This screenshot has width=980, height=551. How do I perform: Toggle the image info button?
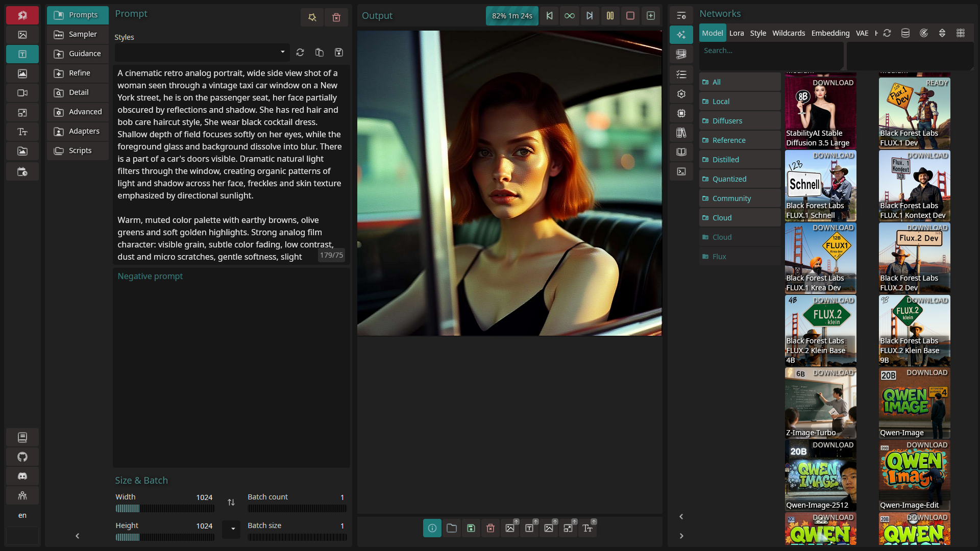click(432, 528)
